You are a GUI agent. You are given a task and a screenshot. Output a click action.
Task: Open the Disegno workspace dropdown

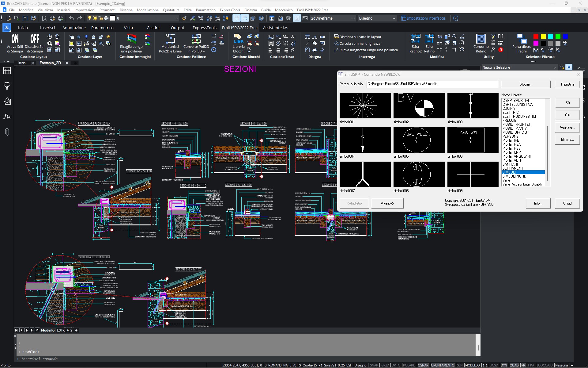(x=394, y=18)
